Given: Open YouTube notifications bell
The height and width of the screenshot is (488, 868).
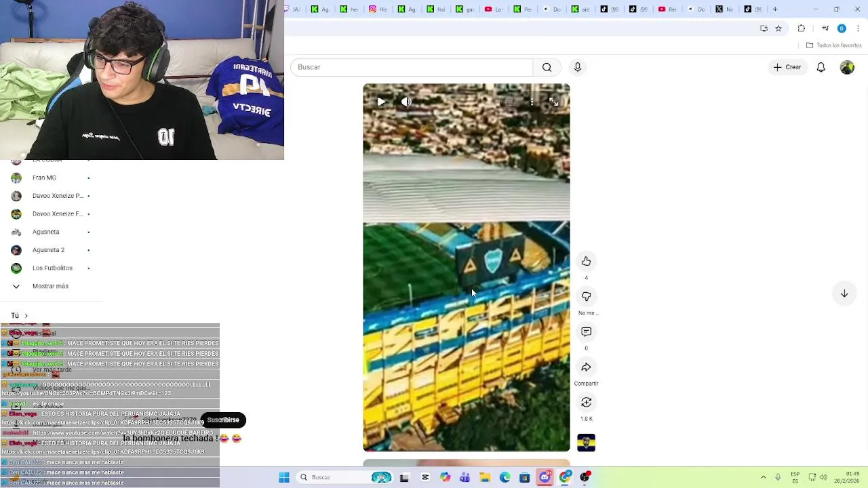Looking at the screenshot, I should point(821,67).
